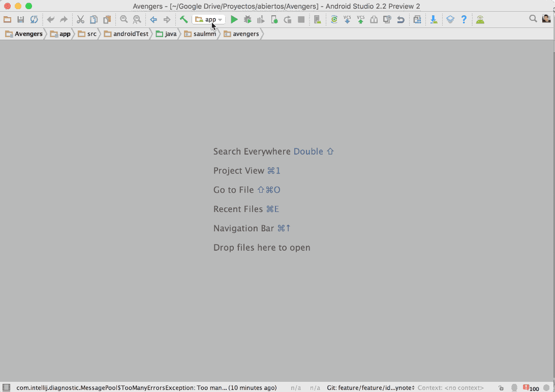Click the Debug bug icon
The width and height of the screenshot is (555, 392).
pyautogui.click(x=248, y=19)
